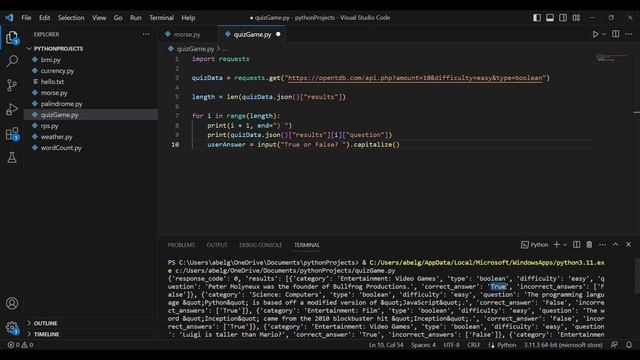Select the Python terminal shell label

pos(535,244)
